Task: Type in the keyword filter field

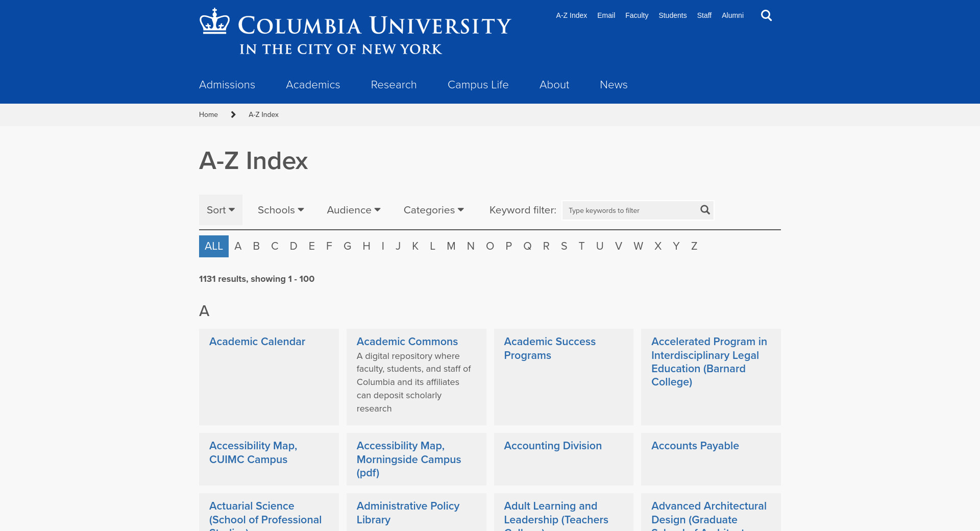Action: (630, 210)
